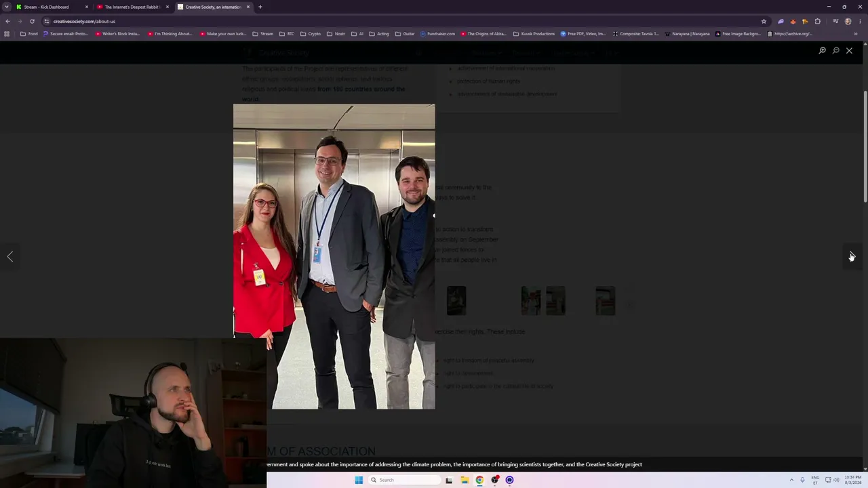This screenshot has height=488, width=868.
Task: Open the taskbar clock showing 10:34 PM
Action: 852,480
